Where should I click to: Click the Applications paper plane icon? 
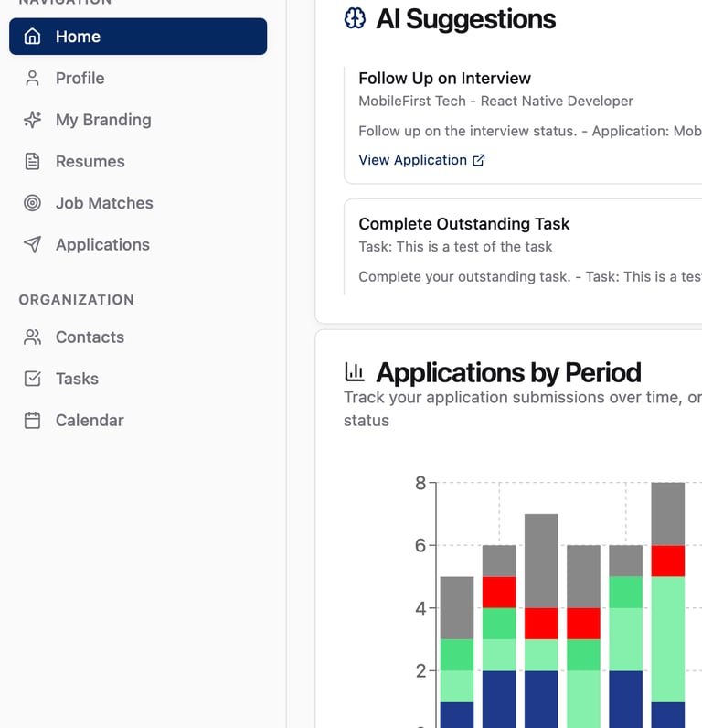[x=33, y=245]
